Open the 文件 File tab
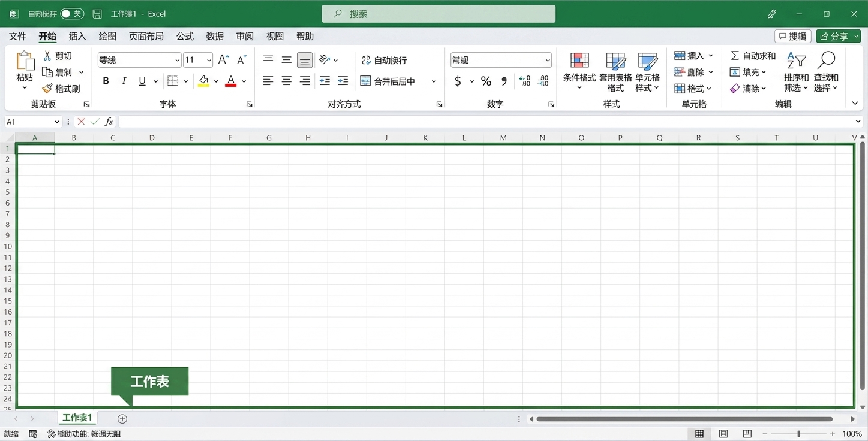 17,37
